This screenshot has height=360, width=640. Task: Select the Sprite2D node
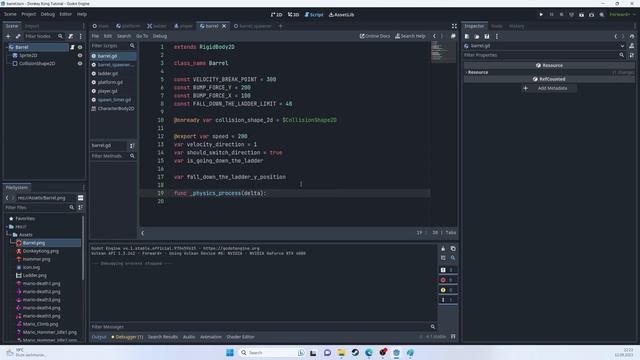click(x=28, y=56)
